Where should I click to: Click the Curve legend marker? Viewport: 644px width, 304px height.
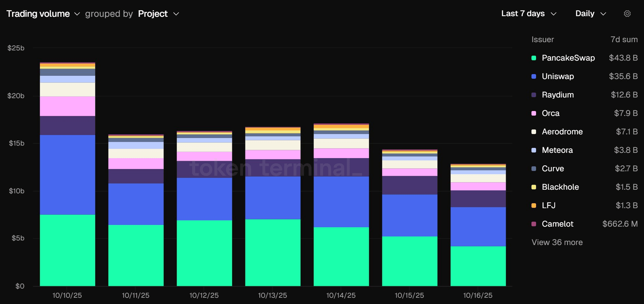534,169
